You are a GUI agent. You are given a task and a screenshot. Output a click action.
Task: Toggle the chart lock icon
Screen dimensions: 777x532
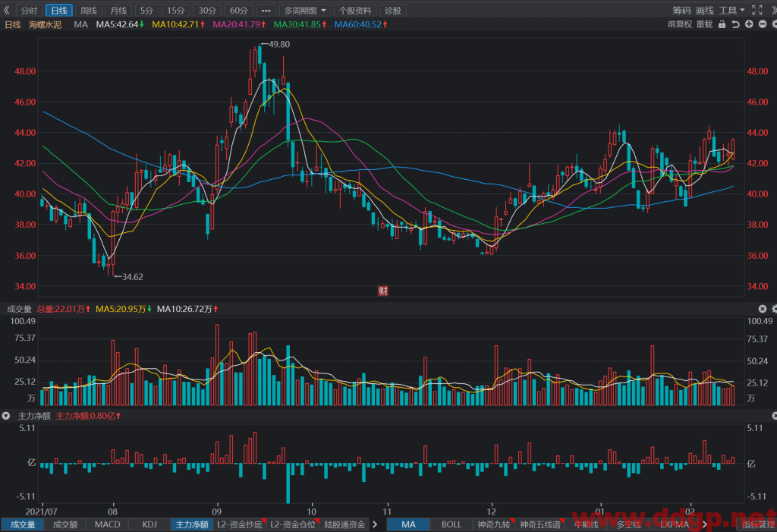[722, 24]
